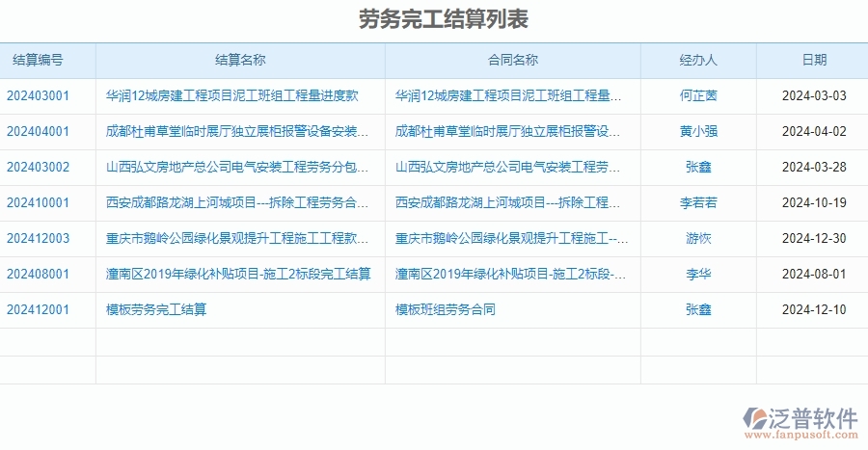This screenshot has width=868, height=450.
Task: Open settlement number 202403001
Action: [x=39, y=96]
